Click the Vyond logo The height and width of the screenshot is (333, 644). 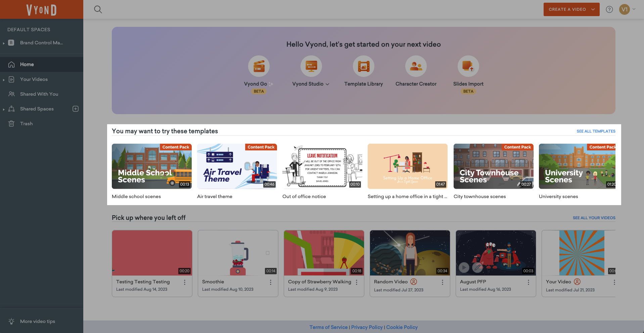tap(42, 10)
